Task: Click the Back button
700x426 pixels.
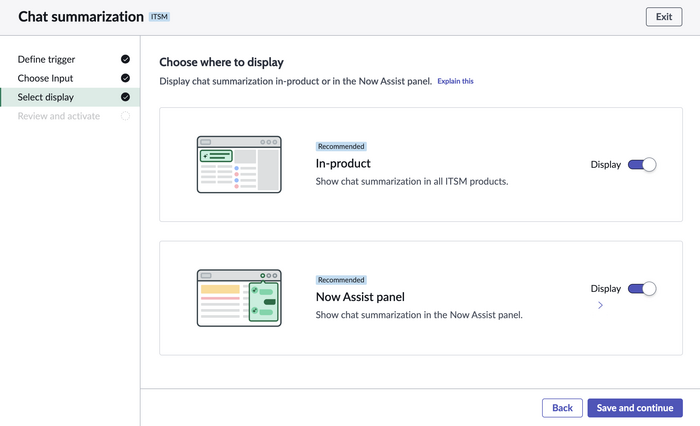Action: pos(562,408)
